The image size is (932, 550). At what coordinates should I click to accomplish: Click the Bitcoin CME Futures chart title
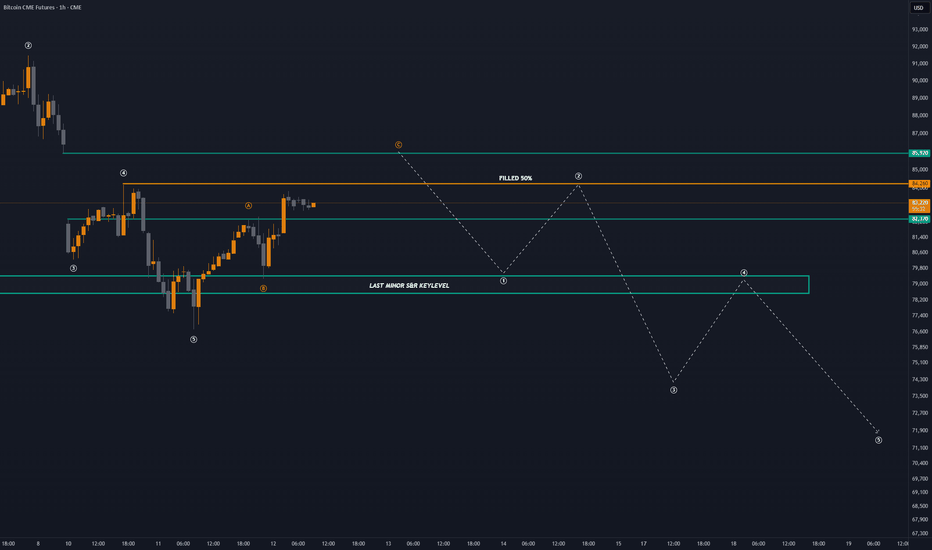point(42,7)
